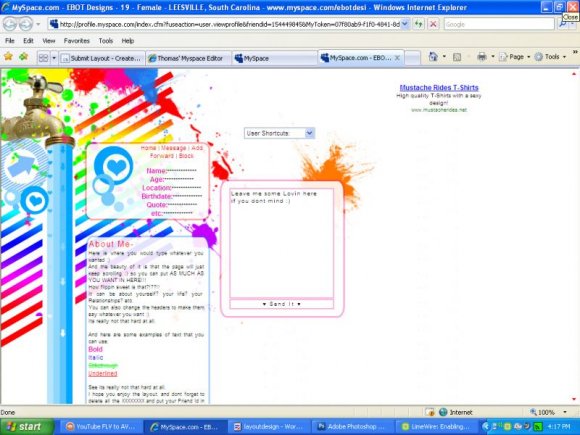Click the Send it button
580x435 pixels.
[281, 304]
